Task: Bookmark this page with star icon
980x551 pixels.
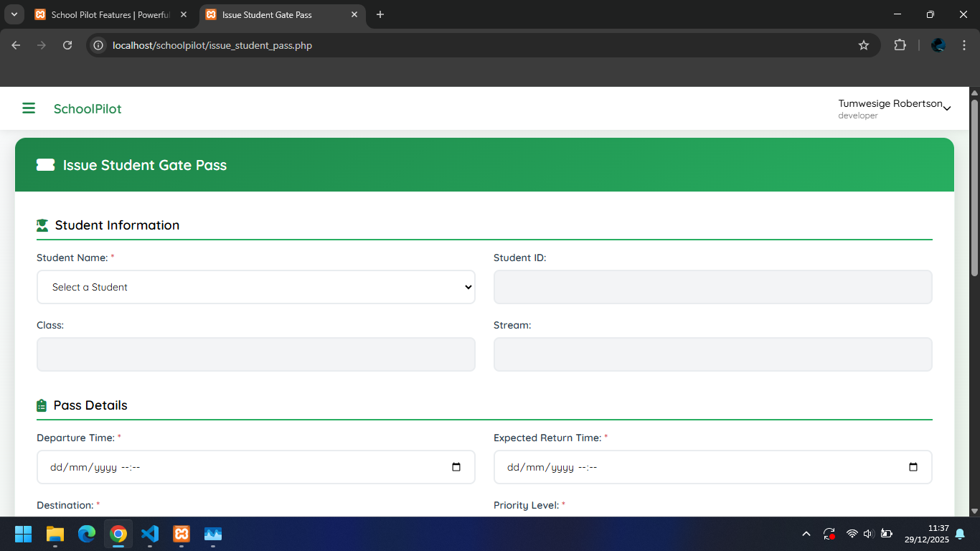Action: [864, 45]
